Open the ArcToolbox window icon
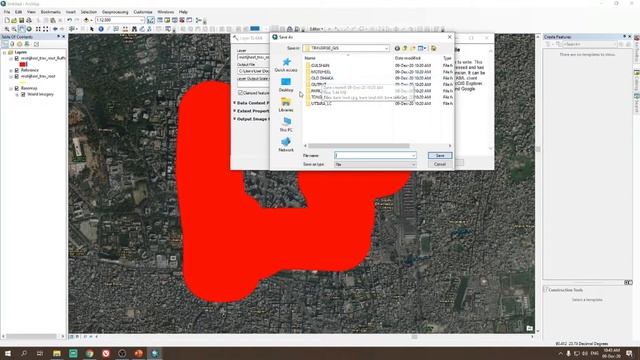 (x=182, y=20)
